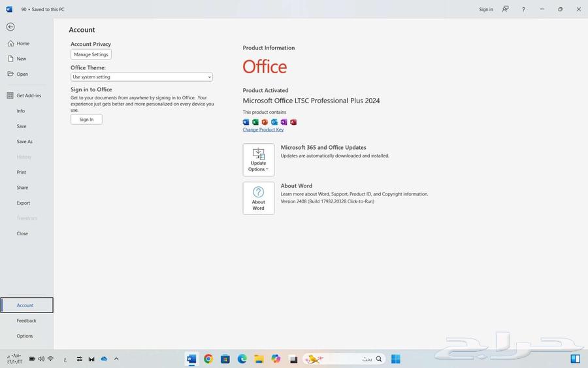Image resolution: width=588 pixels, height=368 pixels.
Task: Click the "Version 2408" build text
Action: [327, 201]
